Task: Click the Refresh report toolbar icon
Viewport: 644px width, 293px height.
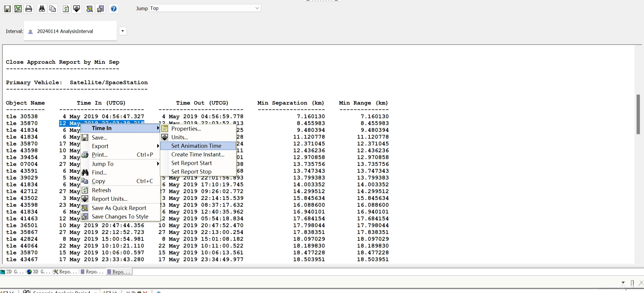Action: click(x=66, y=9)
